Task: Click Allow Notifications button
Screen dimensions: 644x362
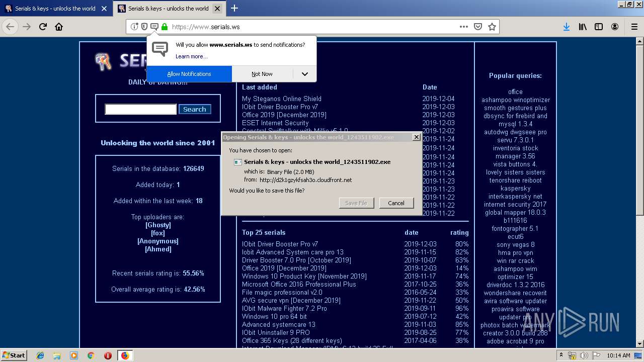Action: pyautogui.click(x=189, y=74)
